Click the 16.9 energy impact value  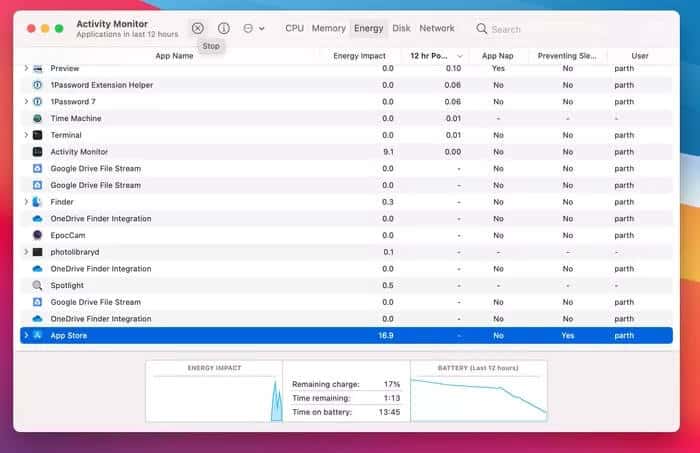[x=386, y=336]
